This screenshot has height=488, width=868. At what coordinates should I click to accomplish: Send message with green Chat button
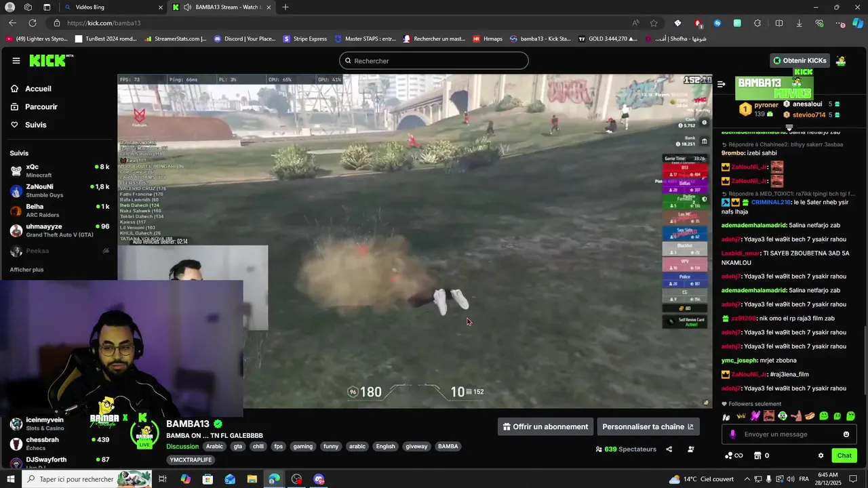844,455
